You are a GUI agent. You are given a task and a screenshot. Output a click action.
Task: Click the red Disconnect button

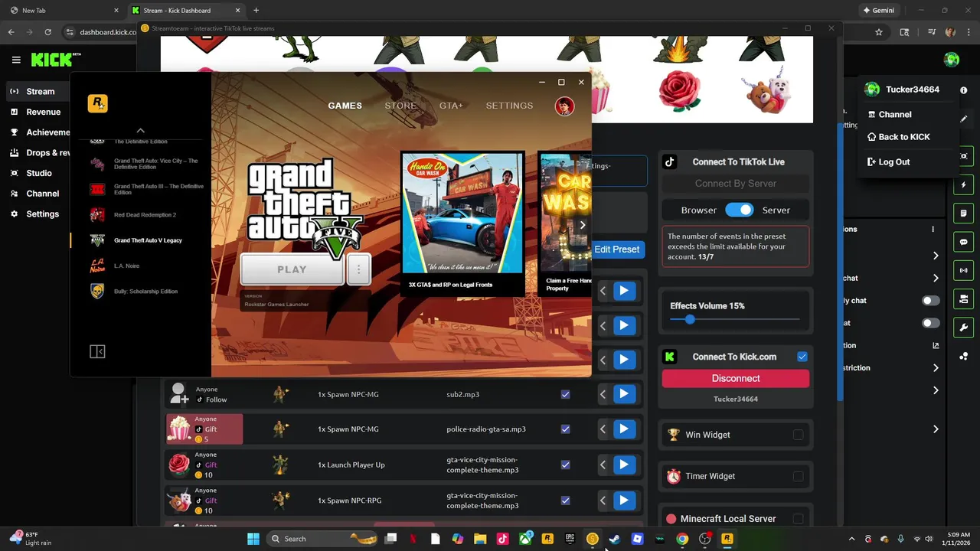tap(736, 378)
